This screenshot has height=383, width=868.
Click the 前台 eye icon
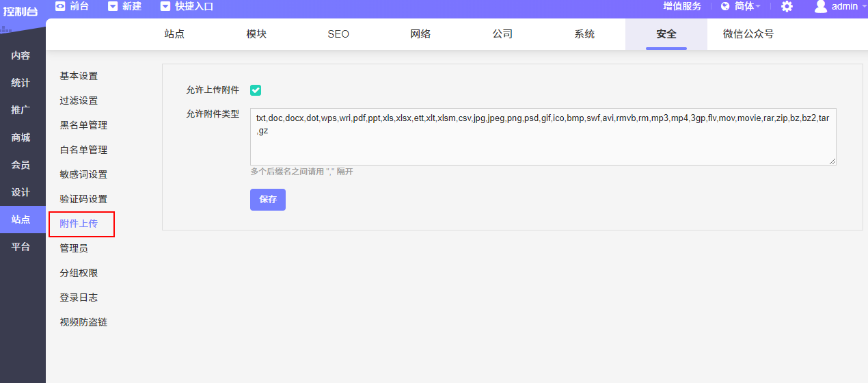click(x=60, y=6)
